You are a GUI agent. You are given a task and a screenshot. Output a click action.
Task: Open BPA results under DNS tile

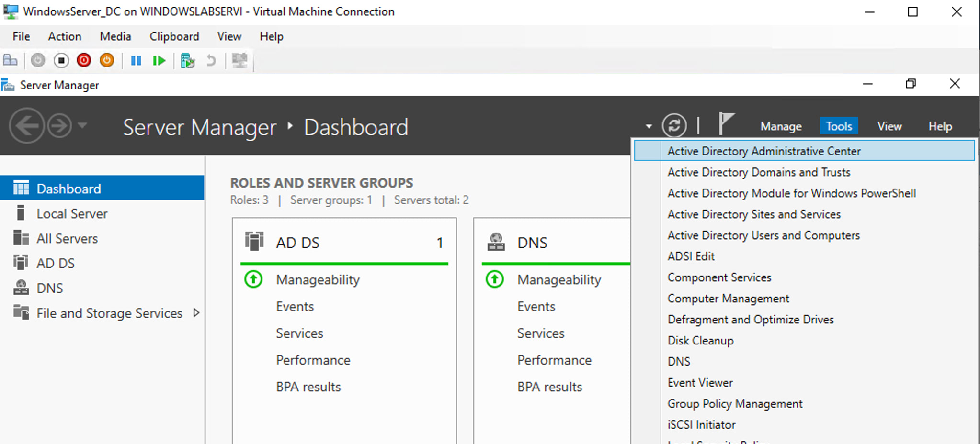point(549,387)
